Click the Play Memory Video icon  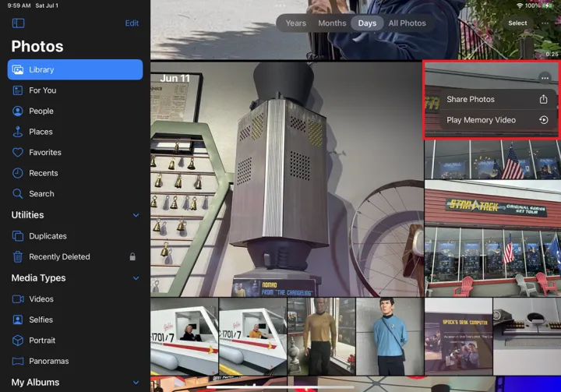pos(544,120)
